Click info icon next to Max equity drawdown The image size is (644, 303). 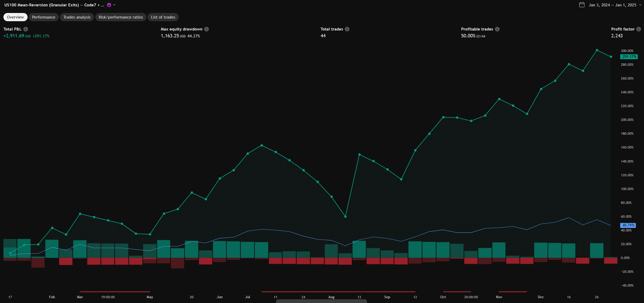tap(207, 29)
